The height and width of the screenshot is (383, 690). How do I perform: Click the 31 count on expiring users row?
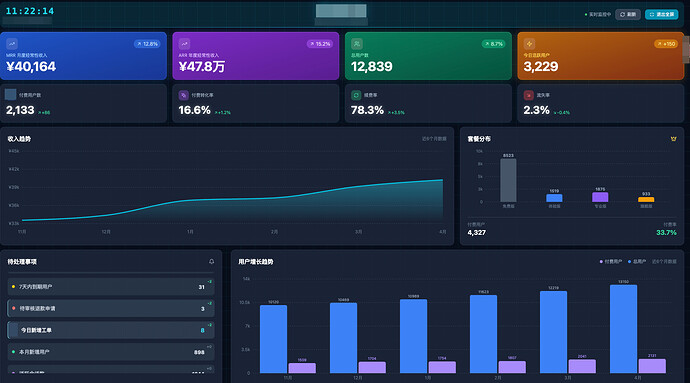(202, 287)
